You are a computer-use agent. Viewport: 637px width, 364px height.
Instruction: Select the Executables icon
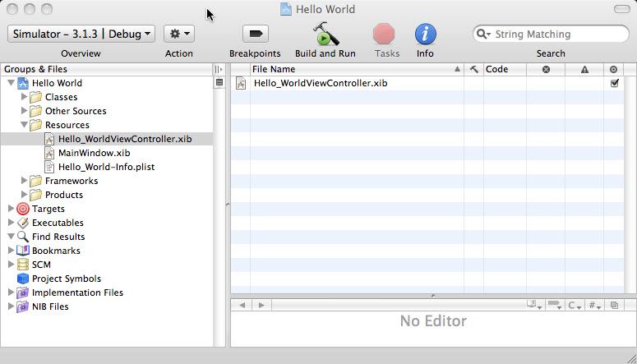23,223
